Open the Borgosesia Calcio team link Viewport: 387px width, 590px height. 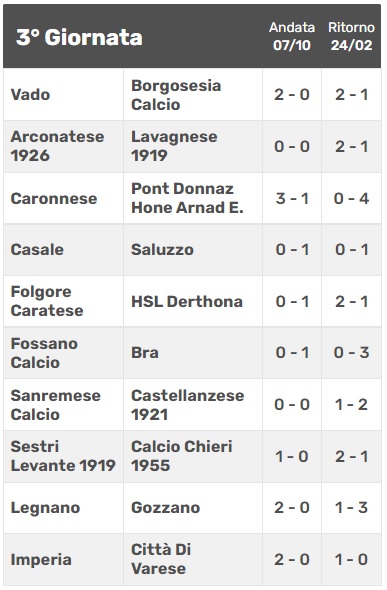[x=176, y=95]
